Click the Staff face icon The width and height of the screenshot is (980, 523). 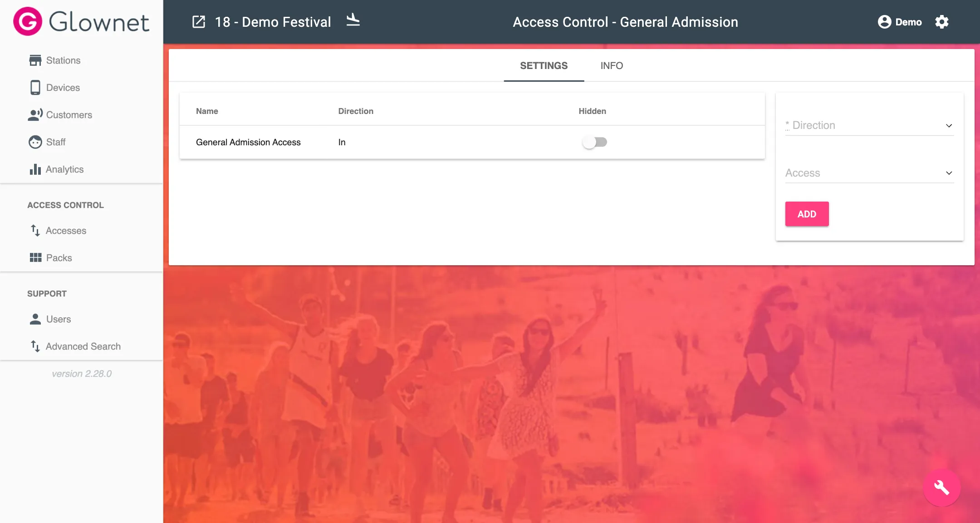[x=35, y=142]
